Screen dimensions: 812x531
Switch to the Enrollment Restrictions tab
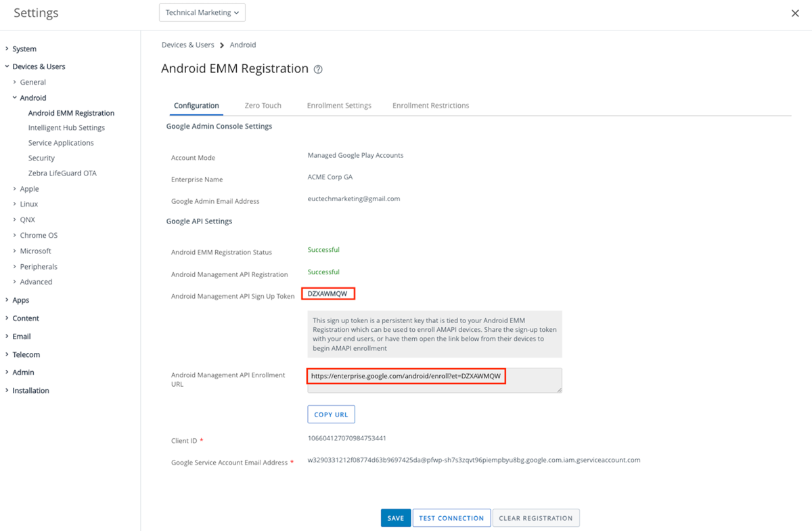pyautogui.click(x=430, y=106)
